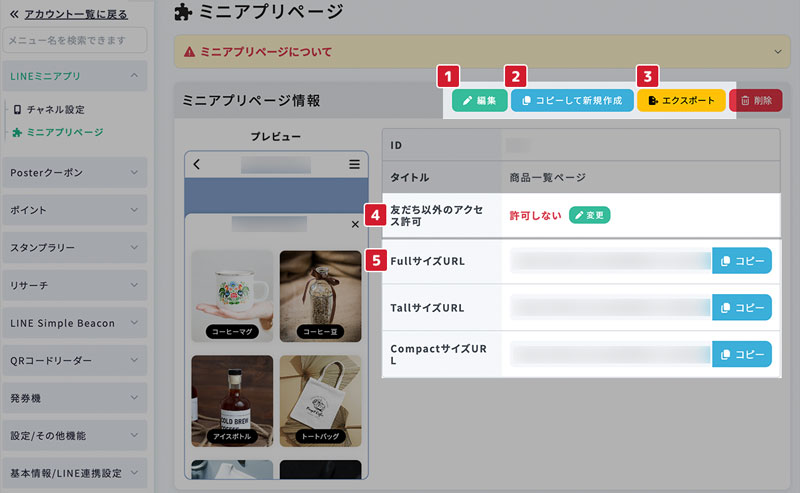
Task: Export the mini app page (エクスポート)
Action: click(x=681, y=101)
